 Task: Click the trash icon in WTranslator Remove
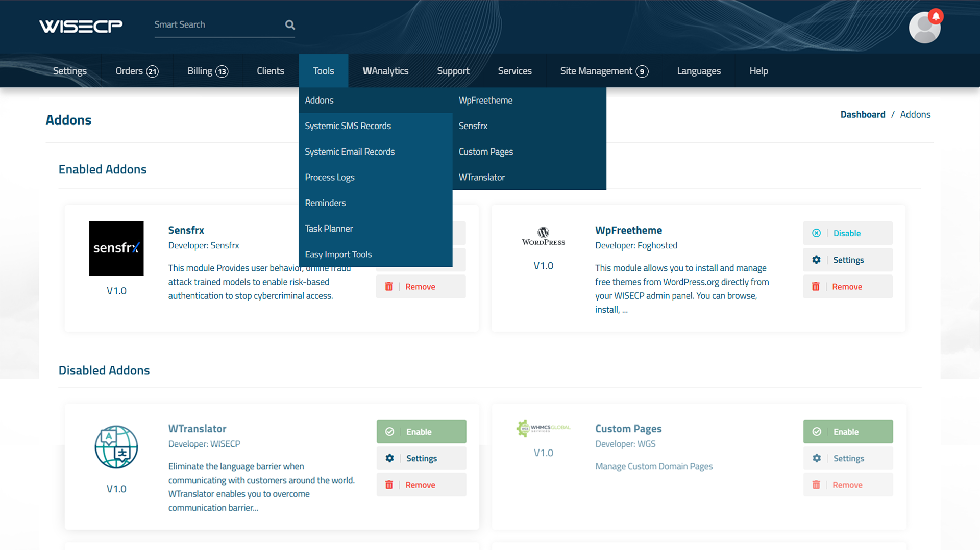pos(389,485)
